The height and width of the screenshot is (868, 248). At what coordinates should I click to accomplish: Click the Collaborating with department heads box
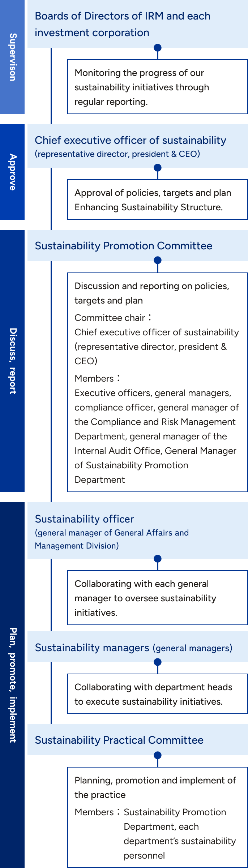click(x=158, y=694)
